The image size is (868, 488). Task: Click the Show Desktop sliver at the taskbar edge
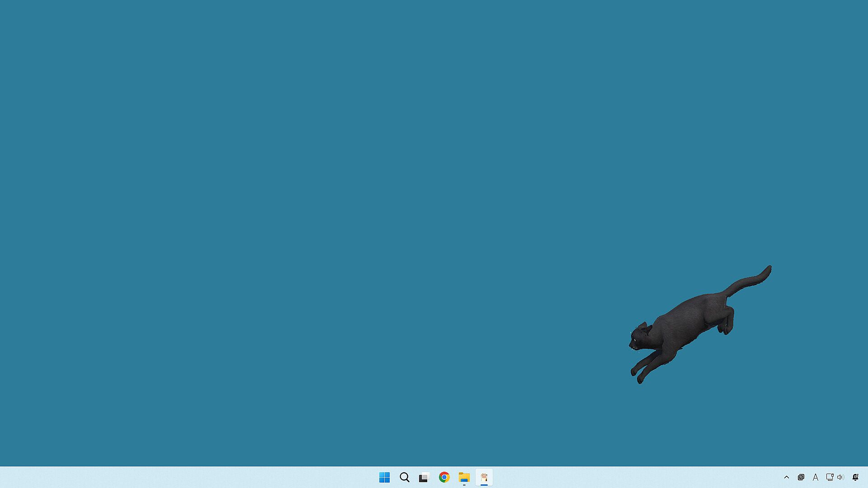866,477
